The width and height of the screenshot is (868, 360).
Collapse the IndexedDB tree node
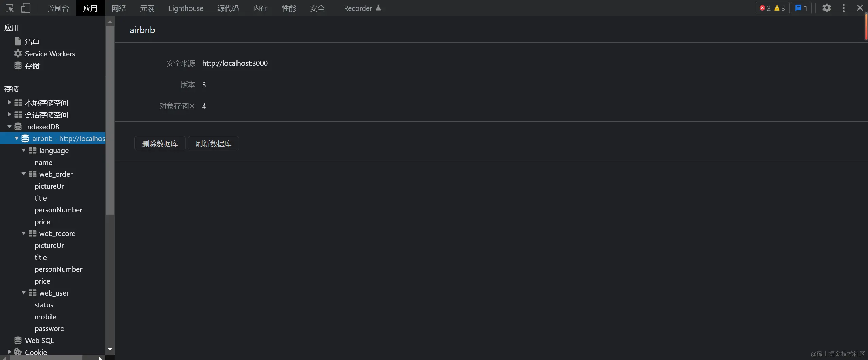tap(10, 127)
